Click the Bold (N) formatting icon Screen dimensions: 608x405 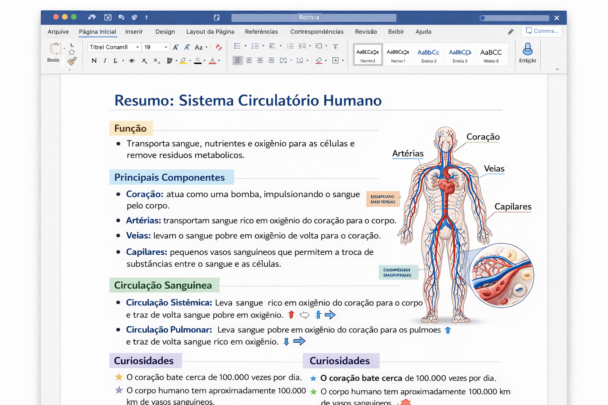point(93,61)
